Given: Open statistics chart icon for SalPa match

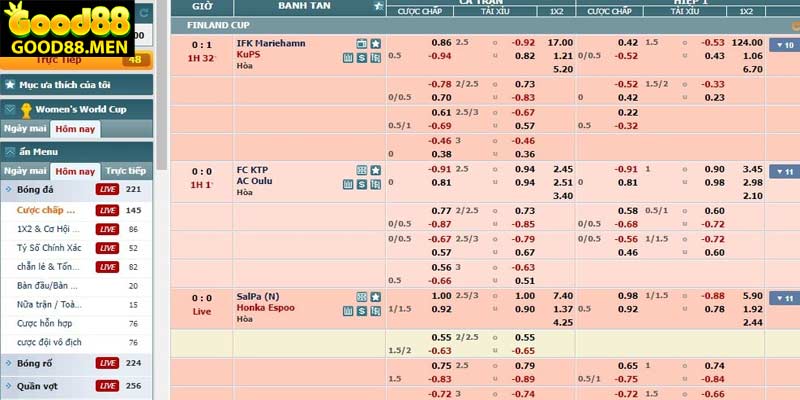Looking at the screenshot, I should point(348,311).
